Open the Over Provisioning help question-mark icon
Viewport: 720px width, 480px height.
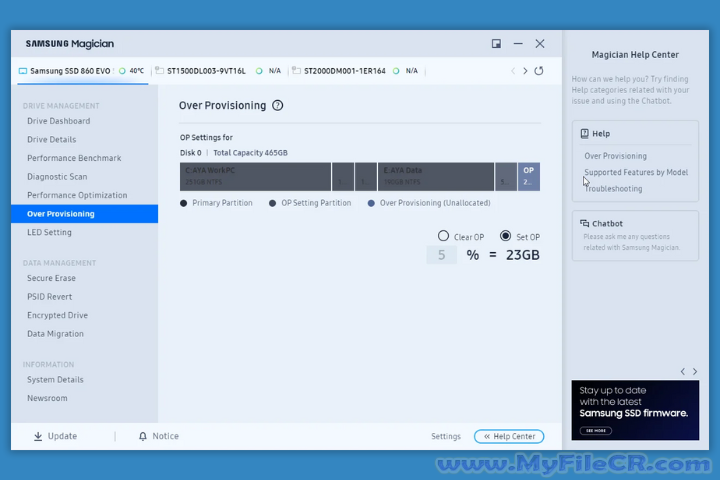point(277,106)
